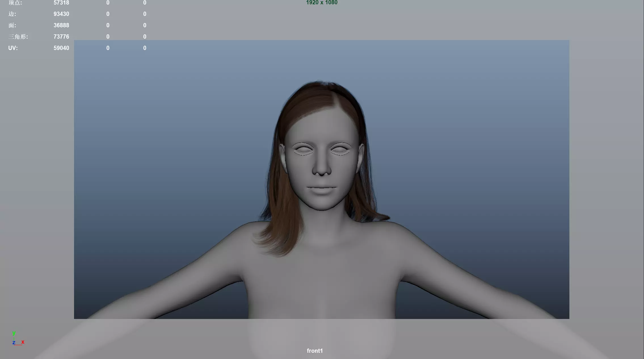Click the vertex count value 57318
Viewport: 644px width, 359px height.
[x=61, y=3]
